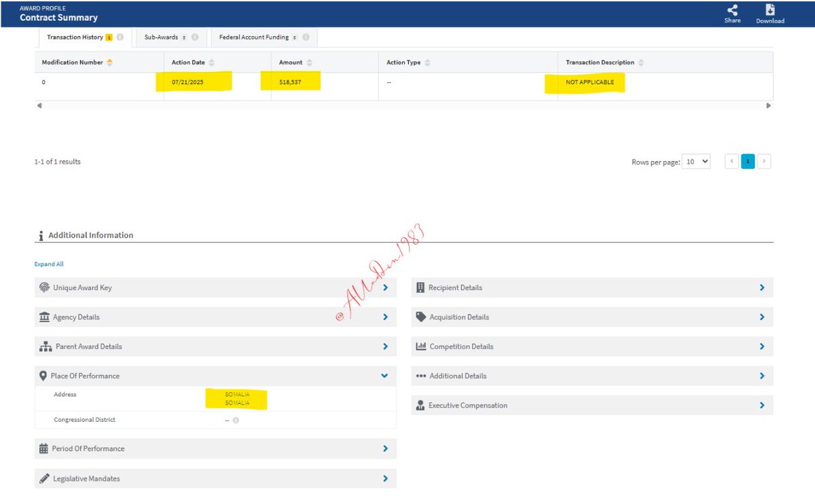Expand Competition Details chevron
This screenshot has height=504, width=815.
pyautogui.click(x=762, y=346)
